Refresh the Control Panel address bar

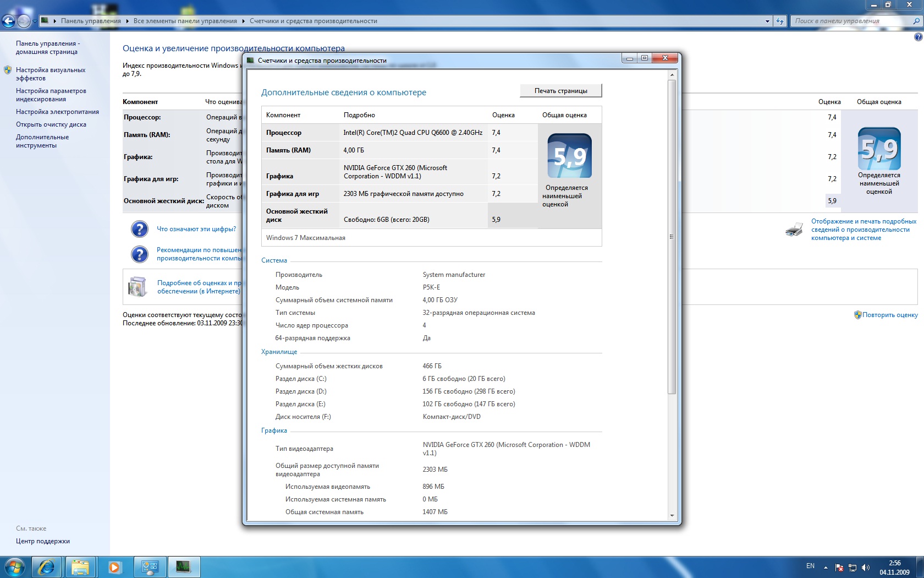pyautogui.click(x=780, y=21)
